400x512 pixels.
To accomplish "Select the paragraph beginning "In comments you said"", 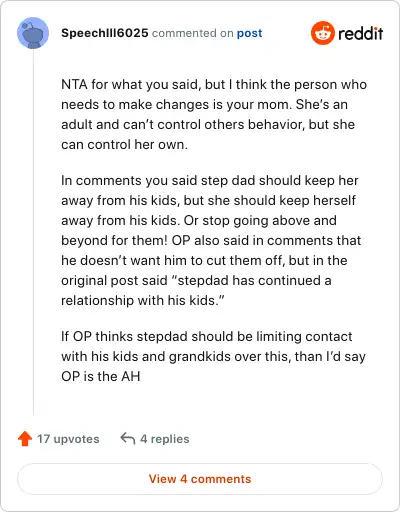I will pyautogui.click(x=211, y=240).
